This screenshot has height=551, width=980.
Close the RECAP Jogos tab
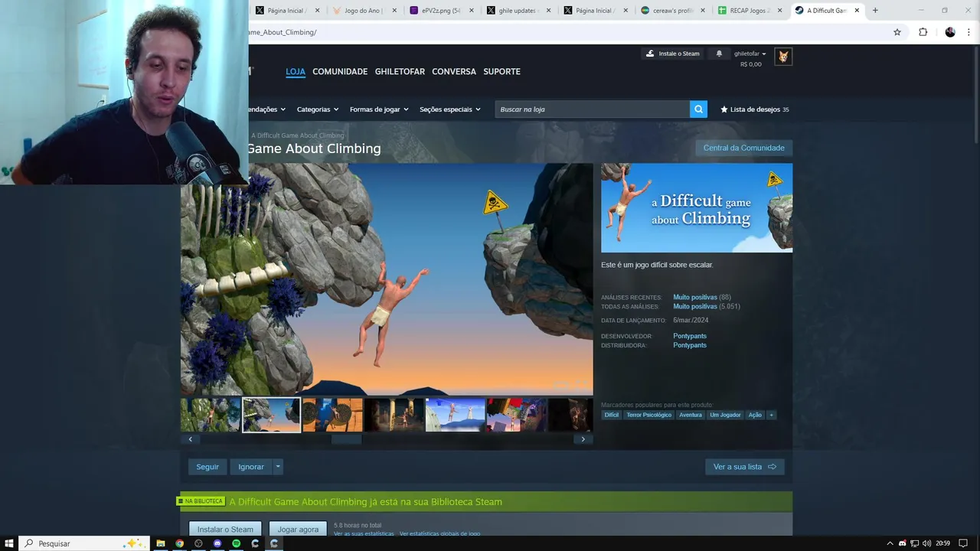pyautogui.click(x=779, y=11)
